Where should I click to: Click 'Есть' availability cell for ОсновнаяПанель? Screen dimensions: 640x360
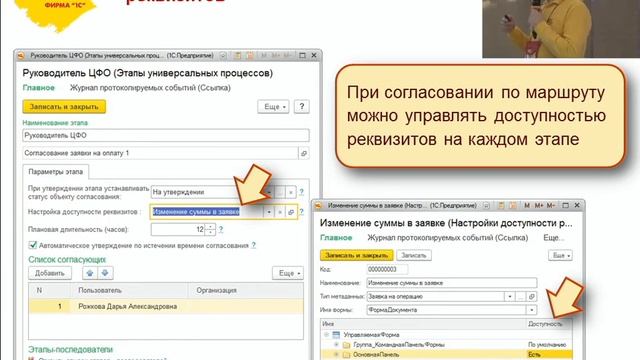point(549,355)
